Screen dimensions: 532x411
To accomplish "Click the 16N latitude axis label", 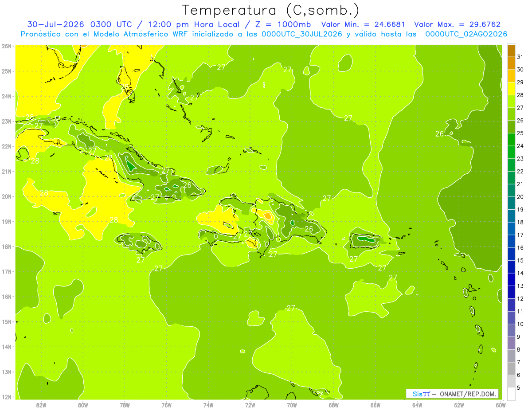I will coord(7,297).
